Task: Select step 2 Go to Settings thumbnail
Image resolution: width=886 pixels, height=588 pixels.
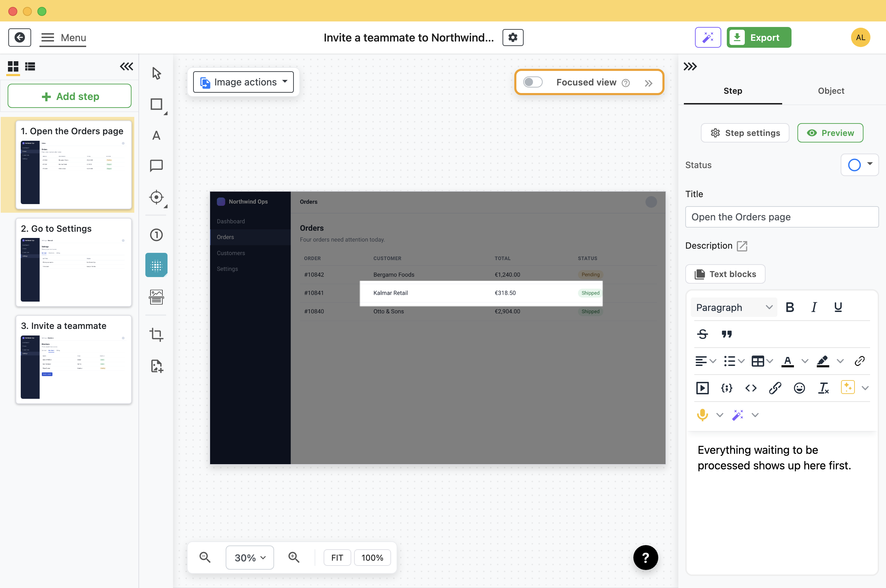Action: point(74,263)
